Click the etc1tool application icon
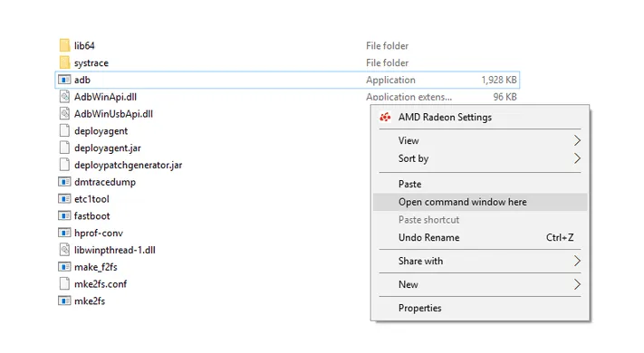The height and width of the screenshot is (353, 644). click(64, 199)
